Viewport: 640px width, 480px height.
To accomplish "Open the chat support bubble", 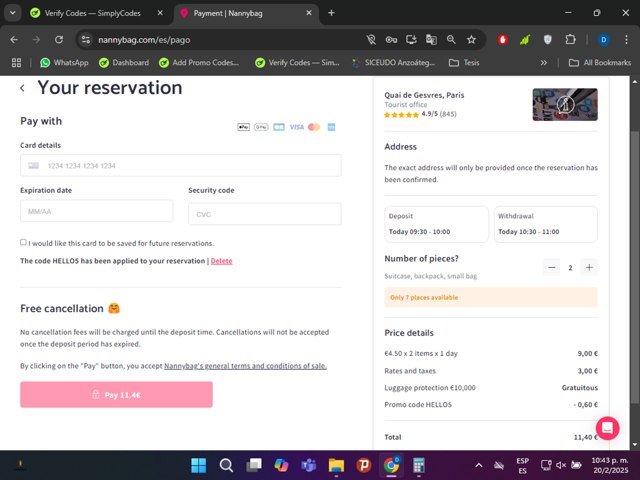I will [x=607, y=428].
